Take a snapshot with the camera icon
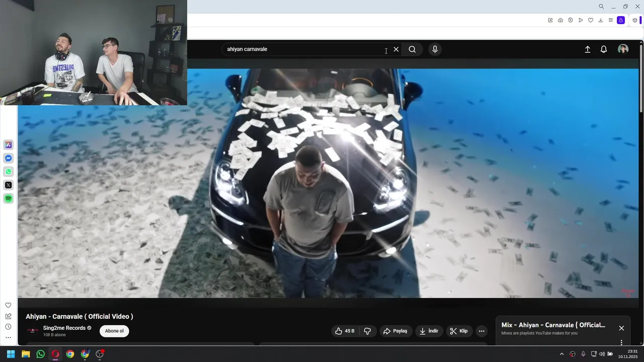Viewport: 644px width, 362px height. tap(560, 20)
